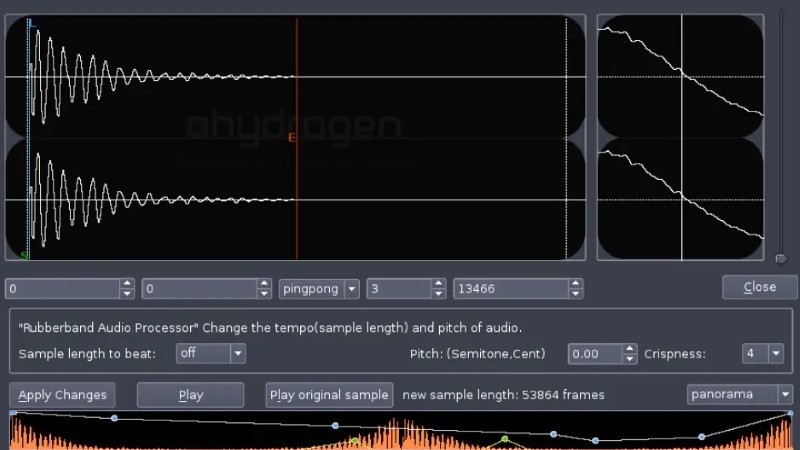
Task: Click the detail waveform zoom view
Action: (680, 137)
